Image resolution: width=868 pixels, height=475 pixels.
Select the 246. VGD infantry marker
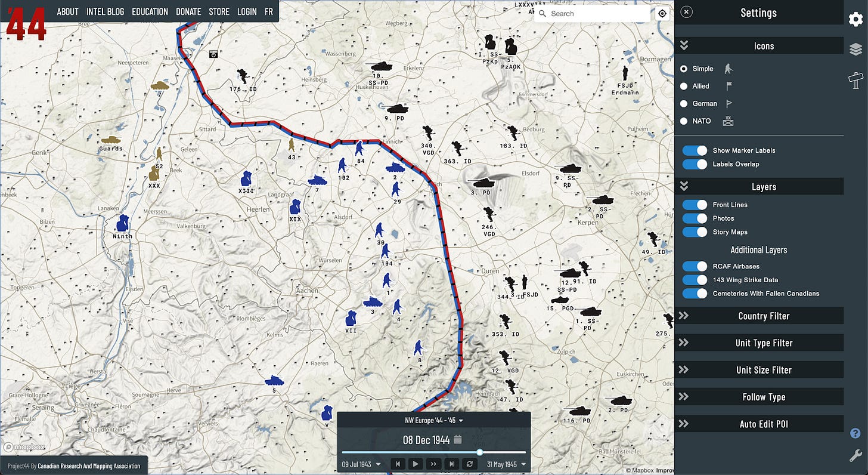pyautogui.click(x=489, y=214)
